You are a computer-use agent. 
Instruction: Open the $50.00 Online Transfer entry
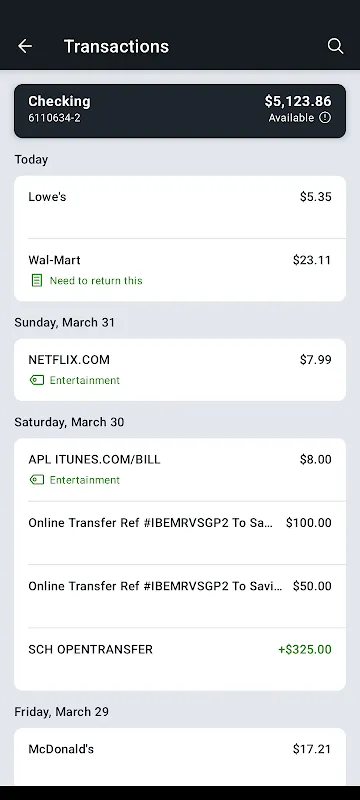point(180,596)
